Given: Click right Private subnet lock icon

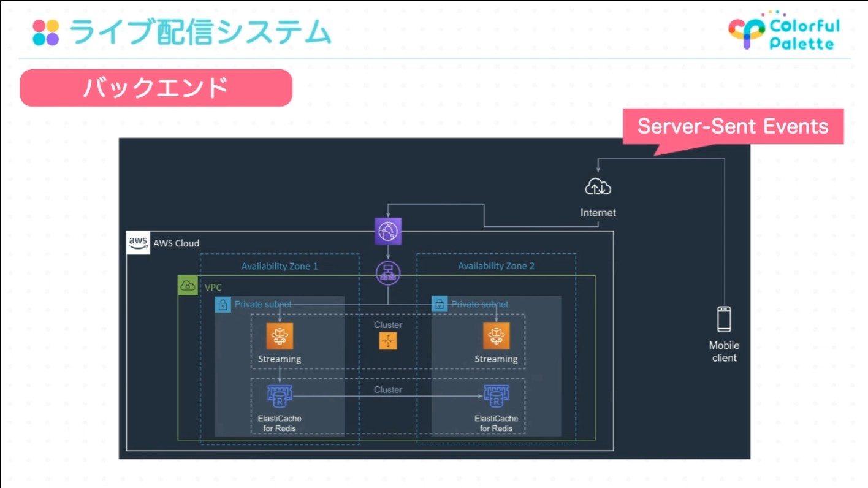Looking at the screenshot, I should tap(440, 304).
